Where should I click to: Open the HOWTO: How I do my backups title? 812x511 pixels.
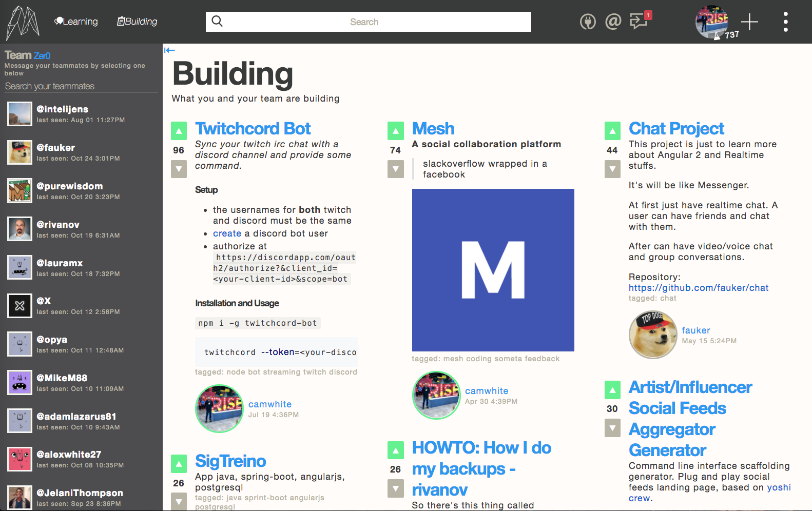(481, 468)
